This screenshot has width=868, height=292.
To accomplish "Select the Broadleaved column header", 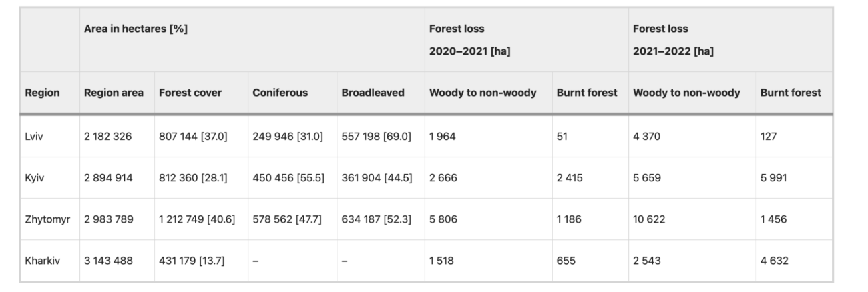I will coord(373,93).
